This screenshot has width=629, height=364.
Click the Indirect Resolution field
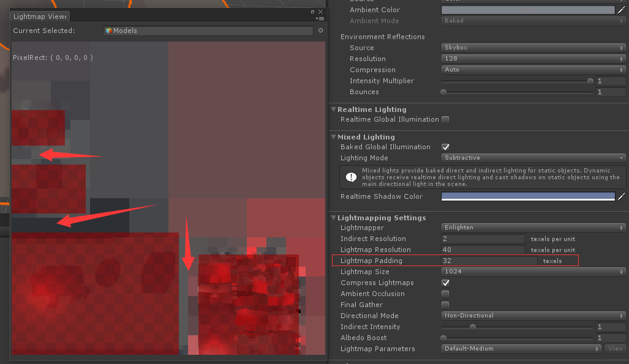[483, 239]
